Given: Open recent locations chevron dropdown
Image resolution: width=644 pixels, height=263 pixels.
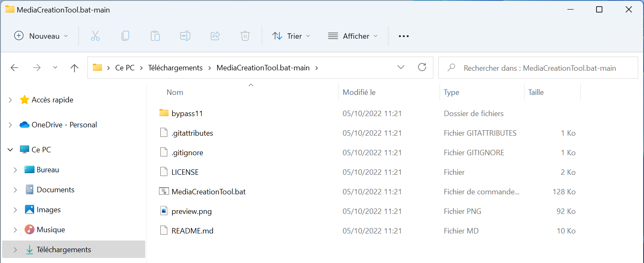Looking at the screenshot, I should tap(55, 68).
